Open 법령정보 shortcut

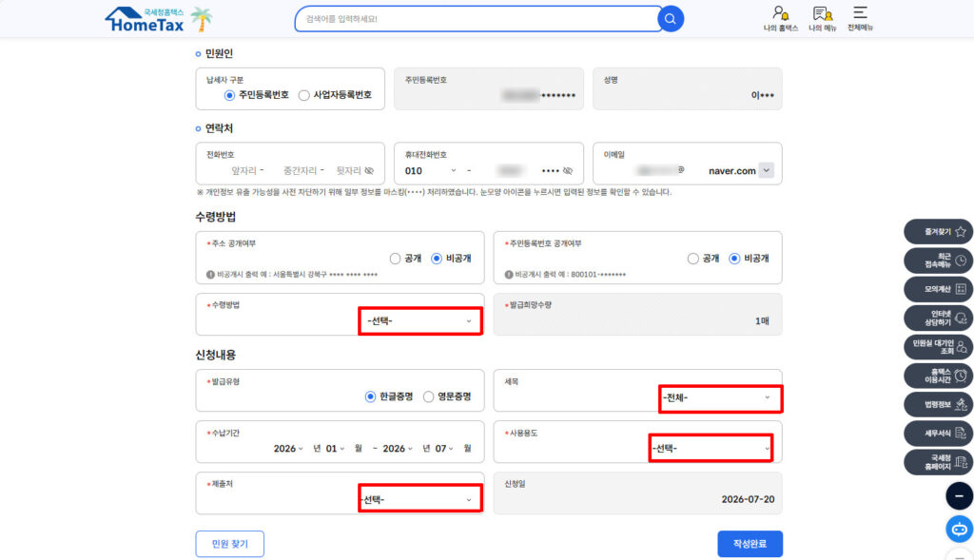tap(939, 404)
